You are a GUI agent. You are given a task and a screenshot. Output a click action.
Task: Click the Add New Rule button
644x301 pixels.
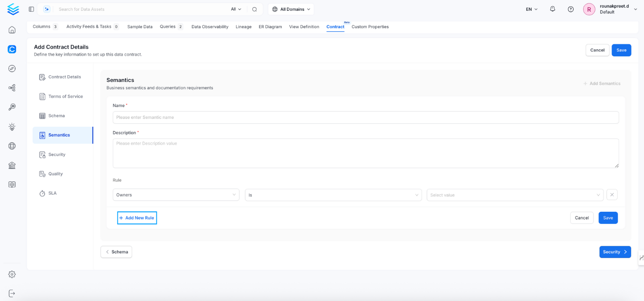pyautogui.click(x=137, y=218)
